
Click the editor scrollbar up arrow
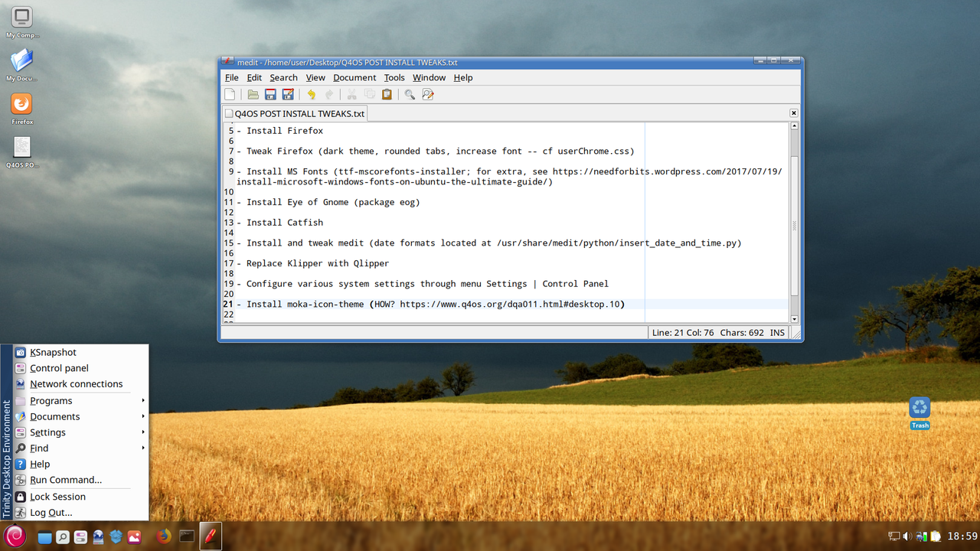click(795, 126)
